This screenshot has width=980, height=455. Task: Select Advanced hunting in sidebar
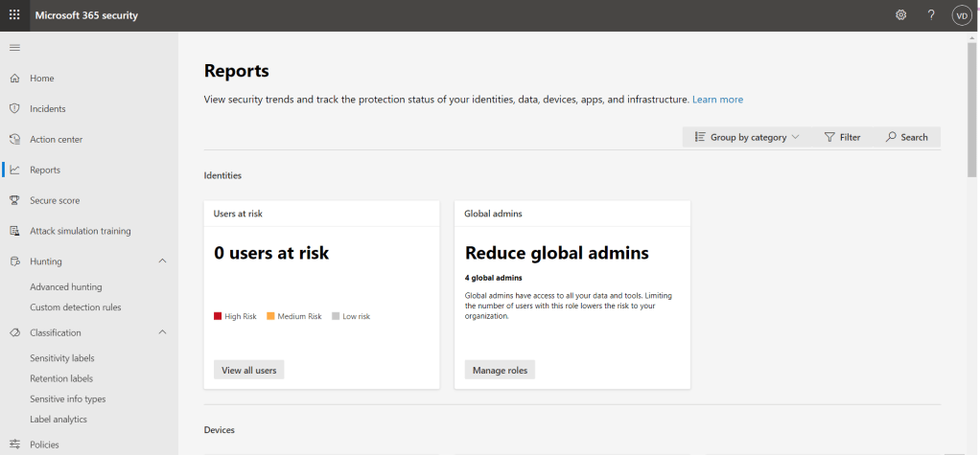click(x=65, y=286)
